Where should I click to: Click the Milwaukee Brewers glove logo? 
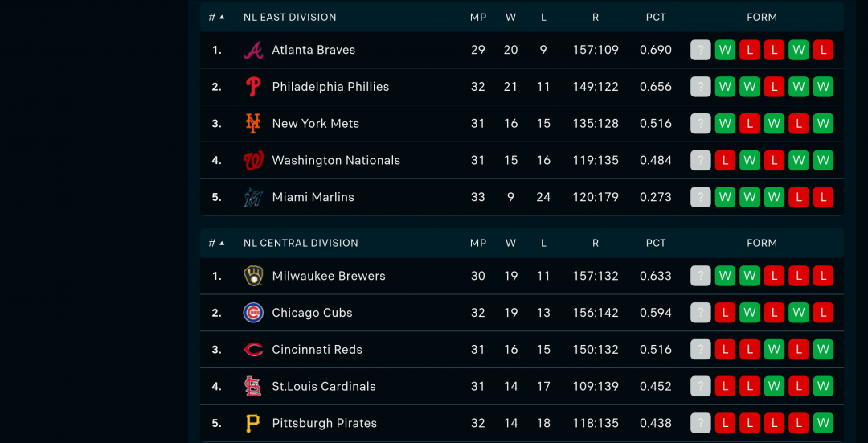(x=253, y=276)
